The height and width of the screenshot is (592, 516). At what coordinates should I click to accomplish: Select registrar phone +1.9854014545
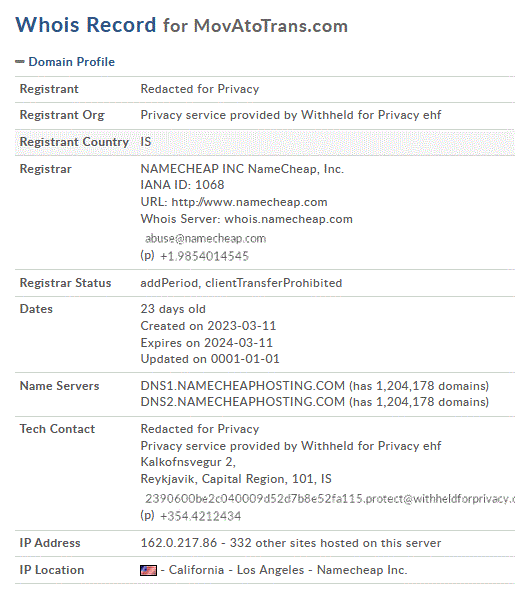[x=204, y=256]
